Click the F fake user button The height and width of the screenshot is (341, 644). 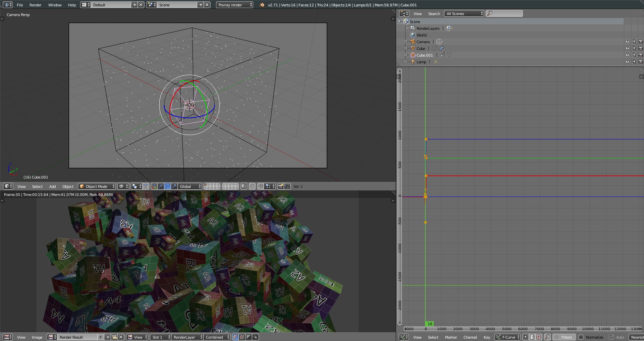(100, 337)
